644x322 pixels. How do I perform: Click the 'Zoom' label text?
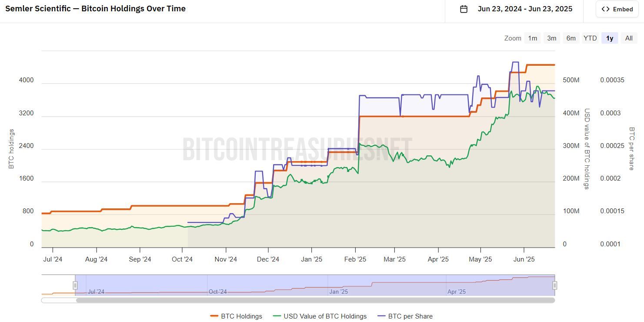513,38
